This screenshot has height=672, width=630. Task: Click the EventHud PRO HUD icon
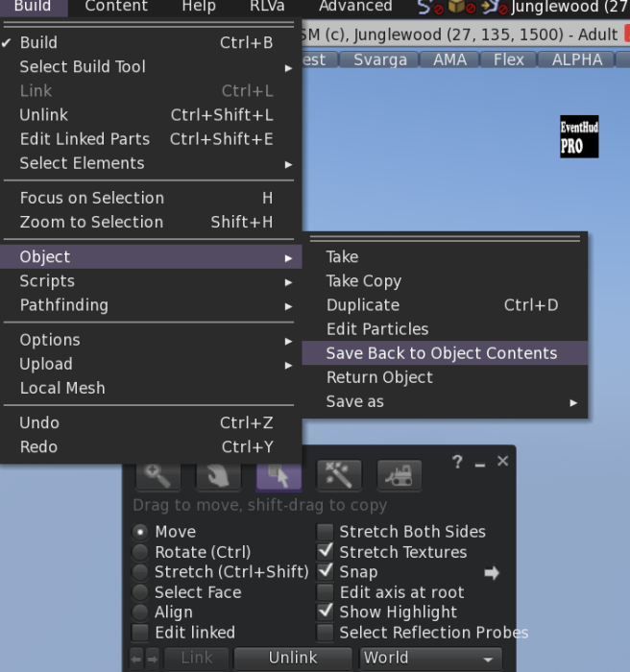pos(579,137)
